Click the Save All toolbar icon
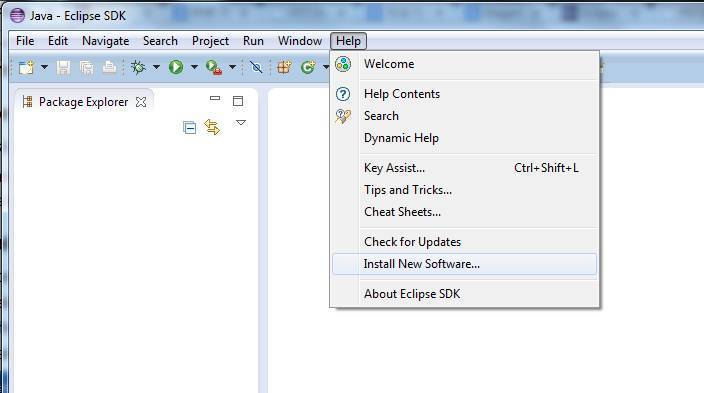The height and width of the screenshot is (393, 704). [86, 67]
